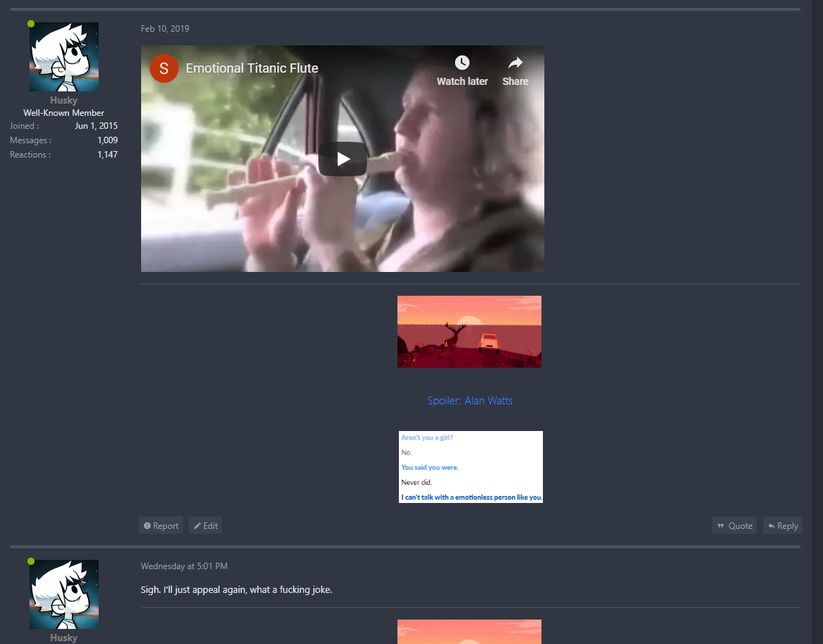Click the 'Aren't you a girl?' chat image
Image resolution: width=823 pixels, height=644 pixels.
coord(471,467)
